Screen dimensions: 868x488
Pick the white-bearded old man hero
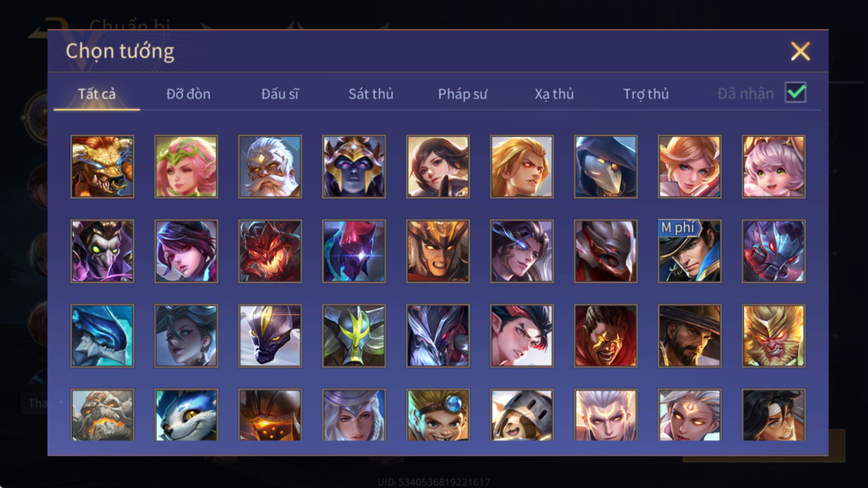tap(270, 167)
